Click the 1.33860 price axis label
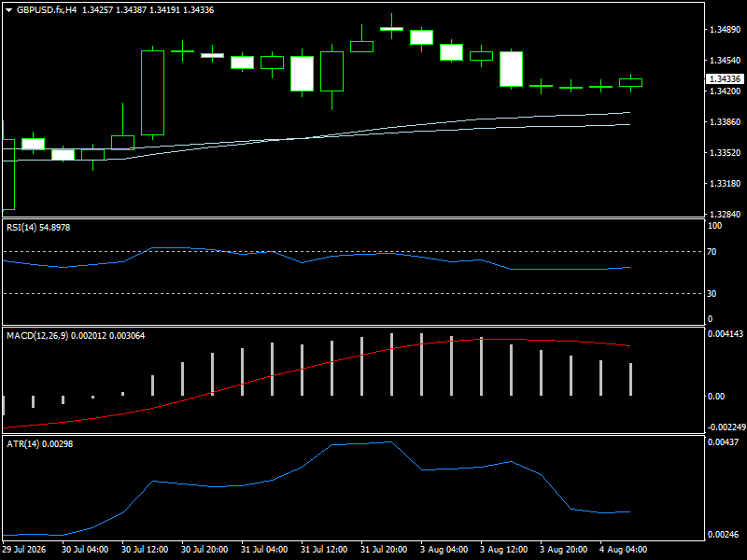747x560 pixels. tap(726, 122)
